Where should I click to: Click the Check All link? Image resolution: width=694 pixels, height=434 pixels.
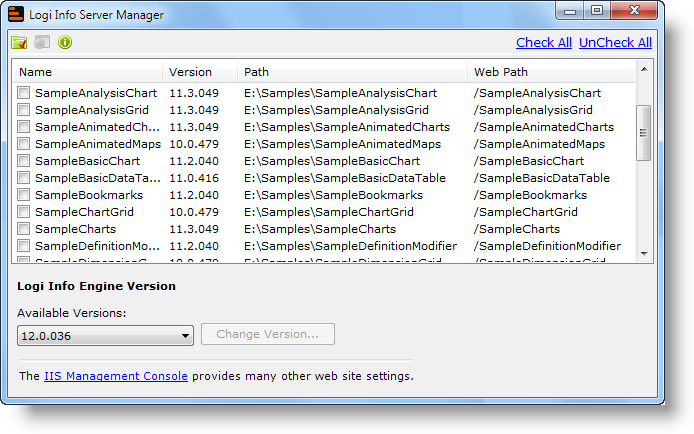point(544,42)
